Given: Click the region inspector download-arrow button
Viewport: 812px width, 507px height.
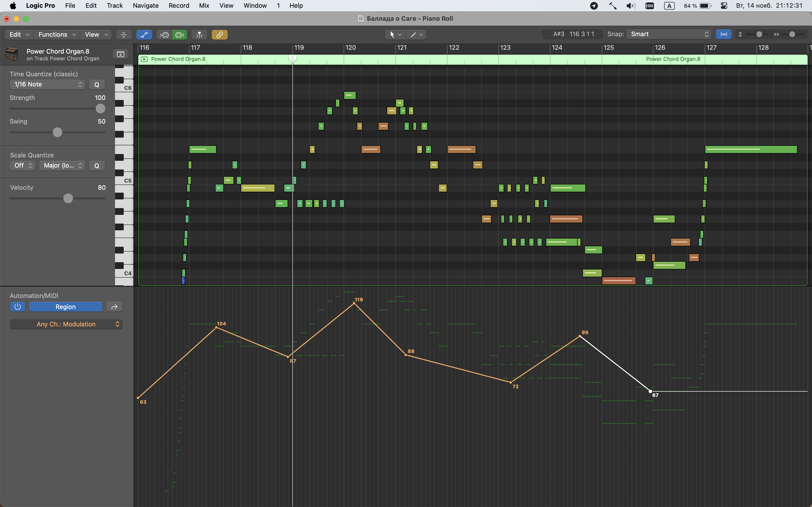Looking at the screenshot, I should pos(120,54).
